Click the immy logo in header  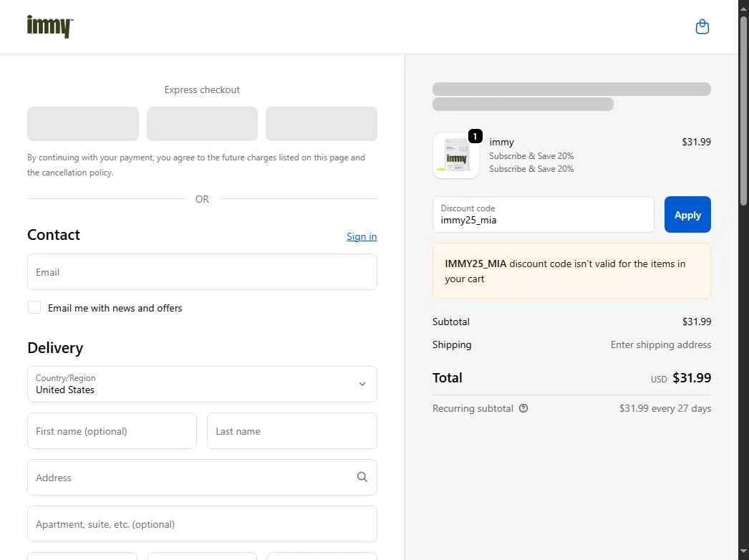point(50,26)
